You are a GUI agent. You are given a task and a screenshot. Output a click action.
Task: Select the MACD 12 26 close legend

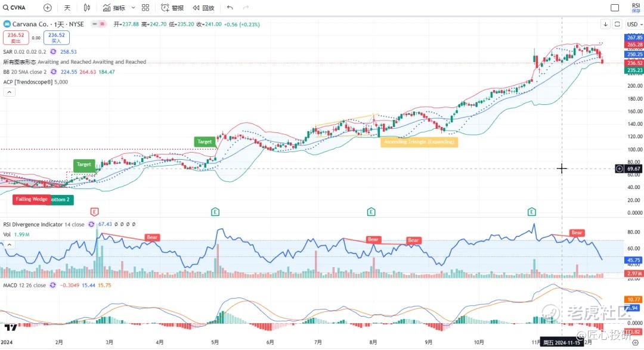[24, 285]
